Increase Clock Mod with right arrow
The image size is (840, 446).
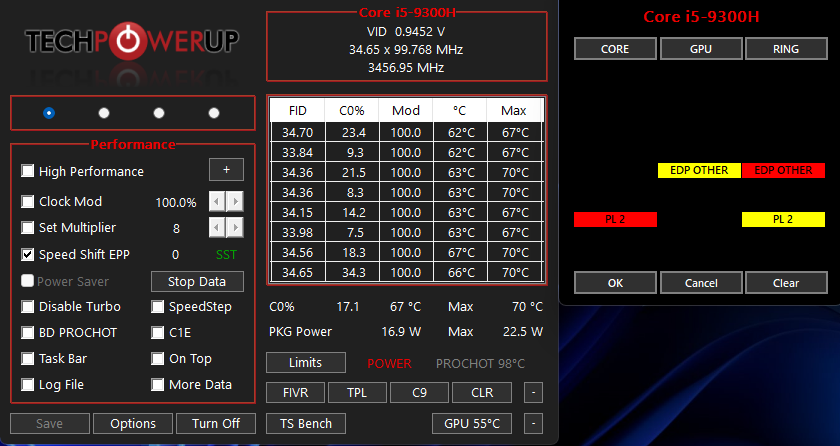tap(235, 202)
